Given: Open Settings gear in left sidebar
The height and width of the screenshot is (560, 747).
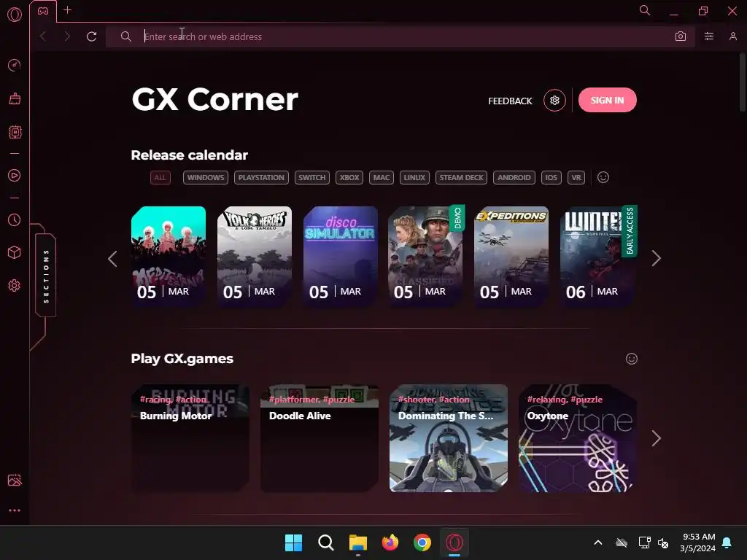Looking at the screenshot, I should (x=15, y=286).
